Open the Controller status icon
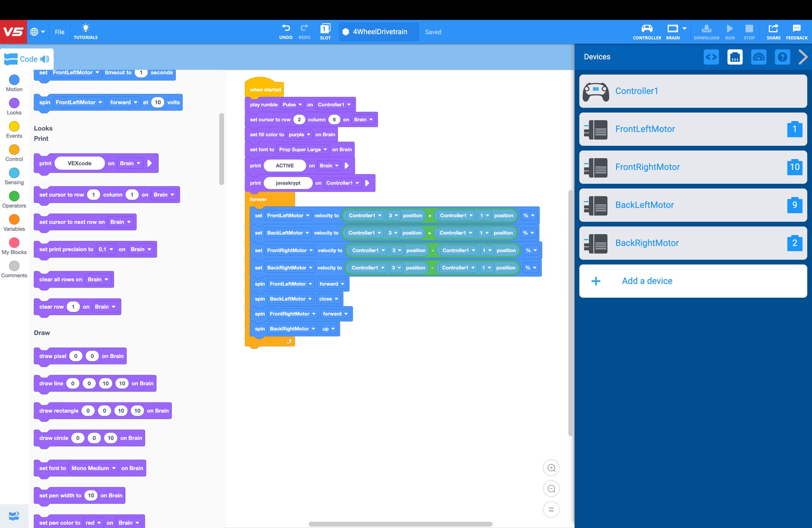The image size is (812, 528). [x=647, y=32]
